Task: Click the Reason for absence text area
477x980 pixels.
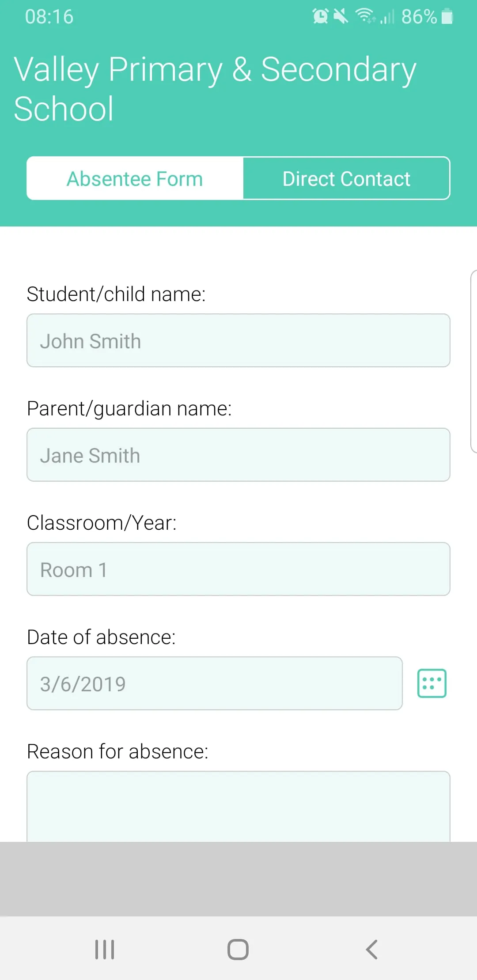Action: pyautogui.click(x=238, y=806)
